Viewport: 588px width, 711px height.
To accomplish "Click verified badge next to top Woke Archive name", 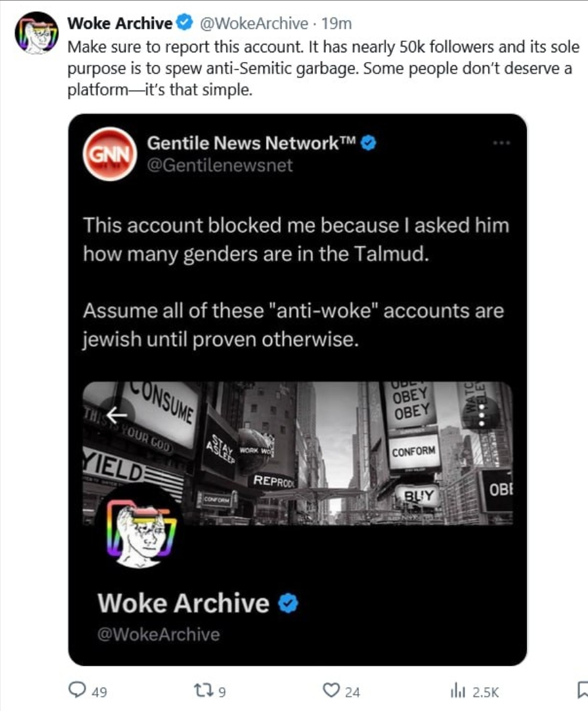I will 185,22.
